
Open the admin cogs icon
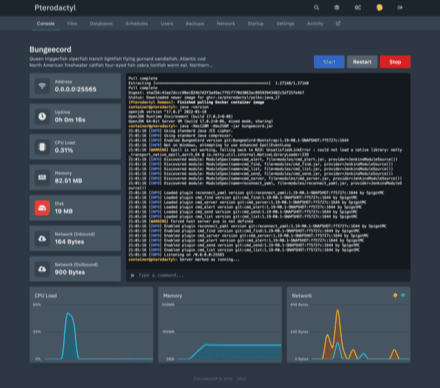pos(358,7)
